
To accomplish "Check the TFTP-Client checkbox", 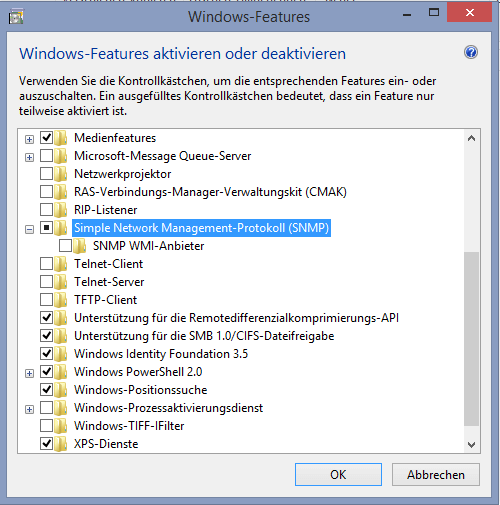I will pyautogui.click(x=46, y=299).
